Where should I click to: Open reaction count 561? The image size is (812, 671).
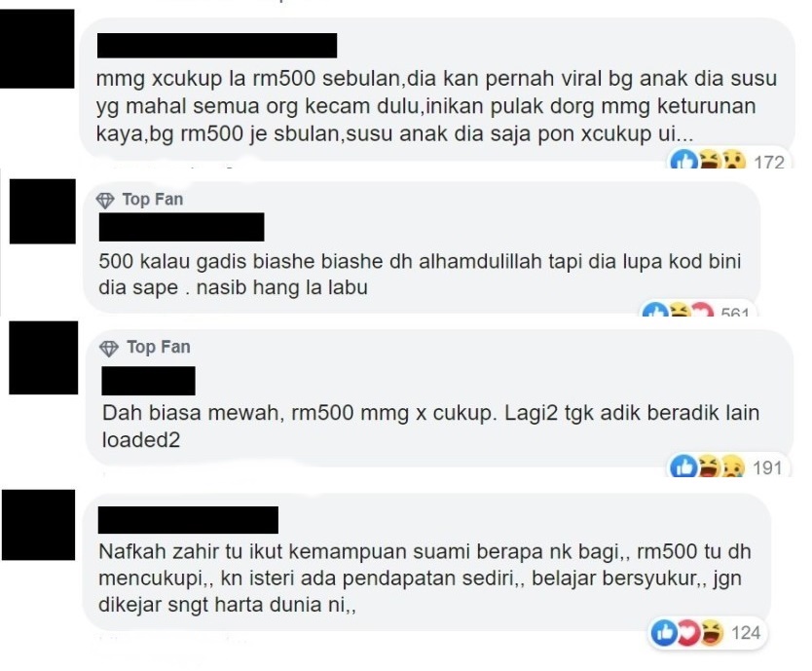click(735, 312)
